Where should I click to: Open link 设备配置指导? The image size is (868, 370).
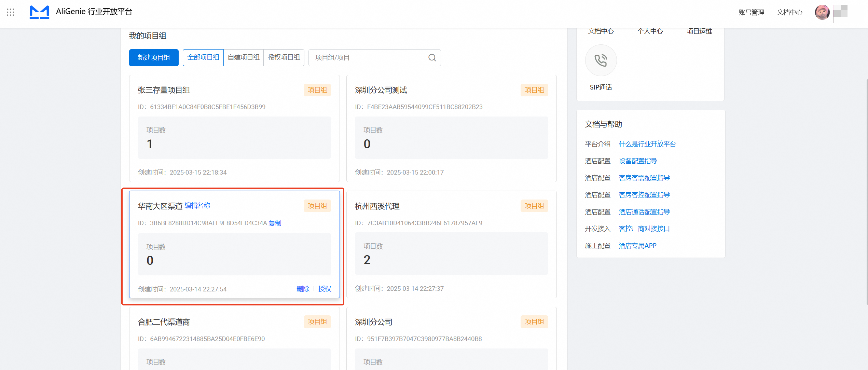pos(638,161)
